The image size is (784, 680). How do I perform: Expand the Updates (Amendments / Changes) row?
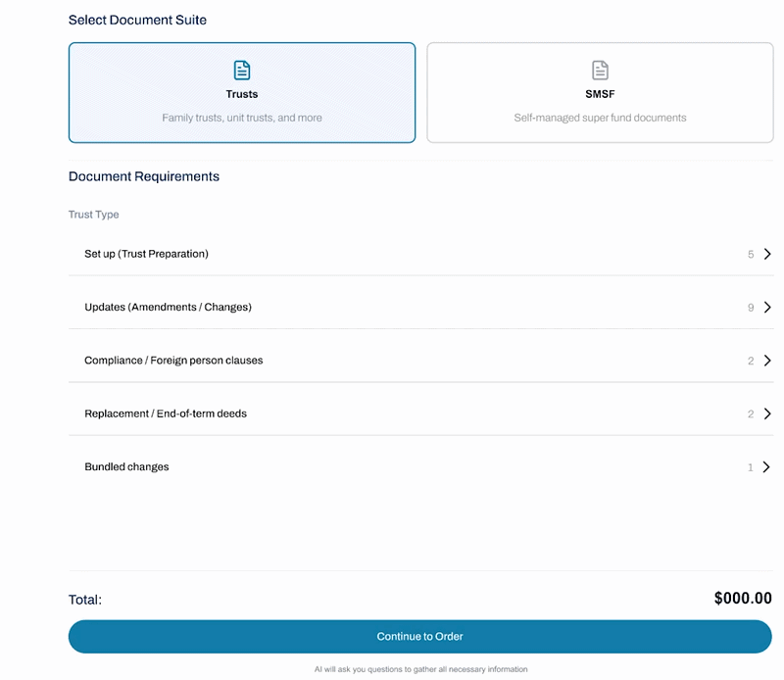(421, 307)
